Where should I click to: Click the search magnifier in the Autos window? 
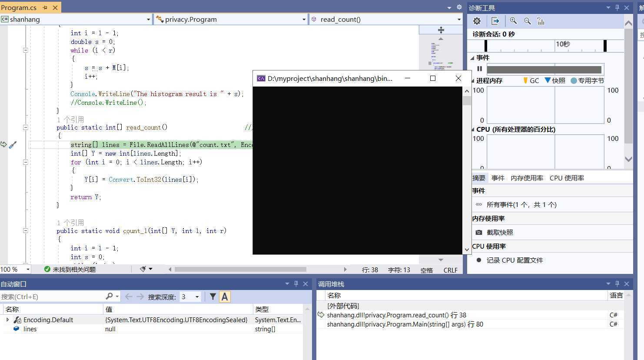tap(109, 296)
